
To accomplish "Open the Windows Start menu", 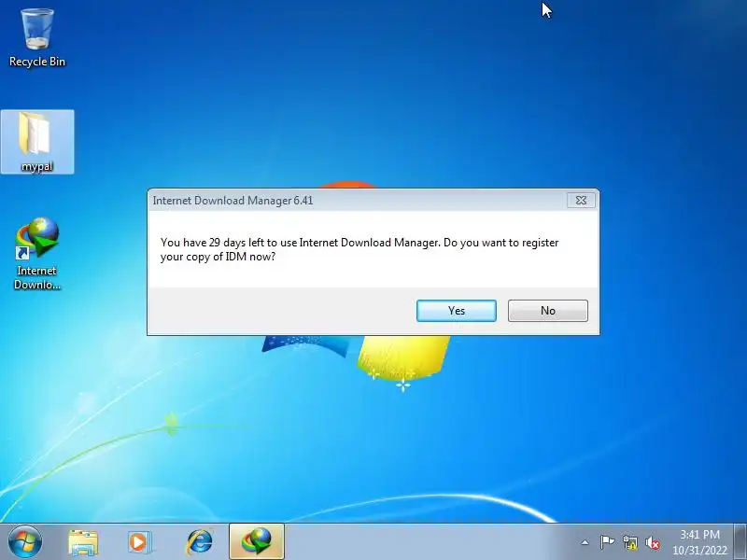I will coord(25,541).
